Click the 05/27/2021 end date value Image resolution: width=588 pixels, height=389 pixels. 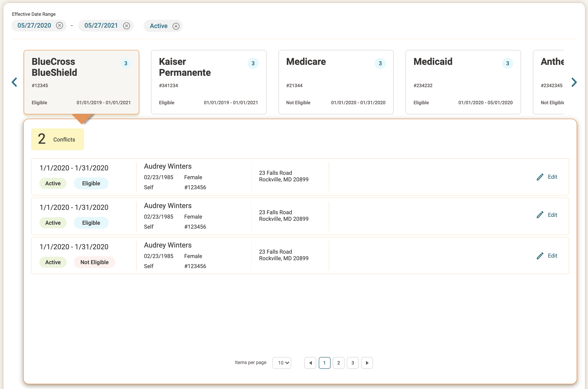tap(101, 26)
